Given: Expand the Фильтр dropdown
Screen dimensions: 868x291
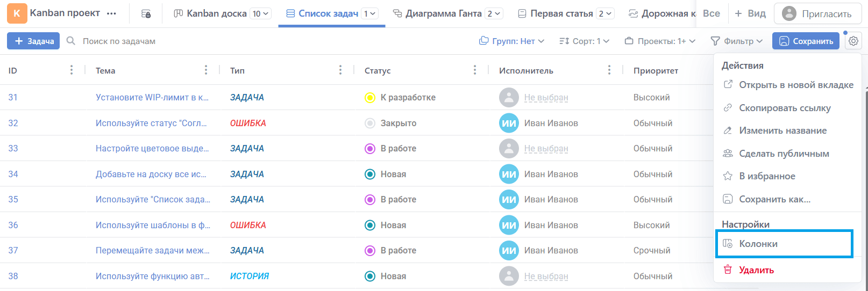Looking at the screenshot, I should pyautogui.click(x=737, y=41).
